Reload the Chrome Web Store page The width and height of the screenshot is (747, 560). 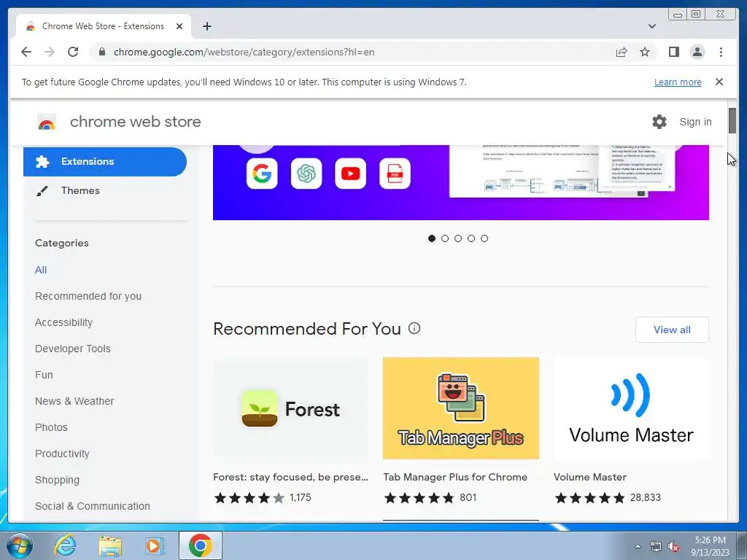(x=73, y=52)
